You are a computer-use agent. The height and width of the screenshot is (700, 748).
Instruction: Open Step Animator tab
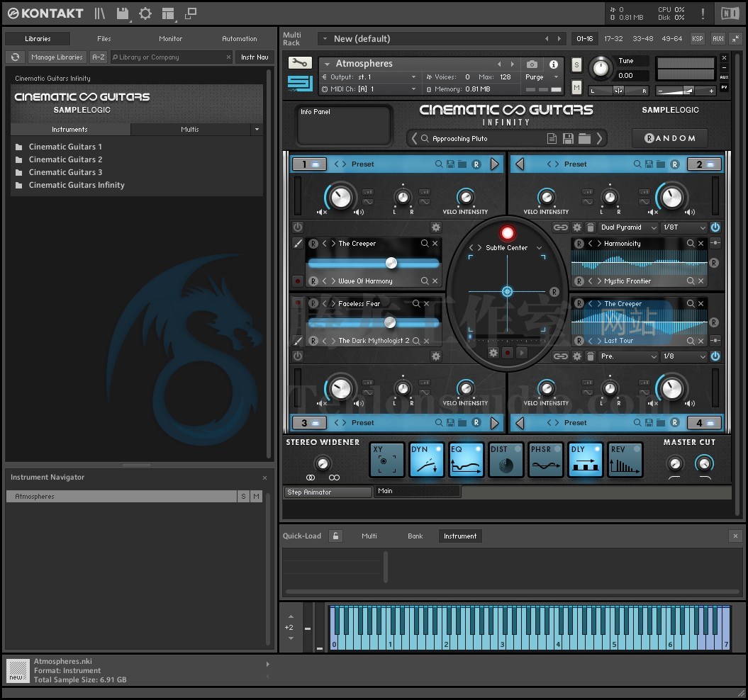point(328,492)
